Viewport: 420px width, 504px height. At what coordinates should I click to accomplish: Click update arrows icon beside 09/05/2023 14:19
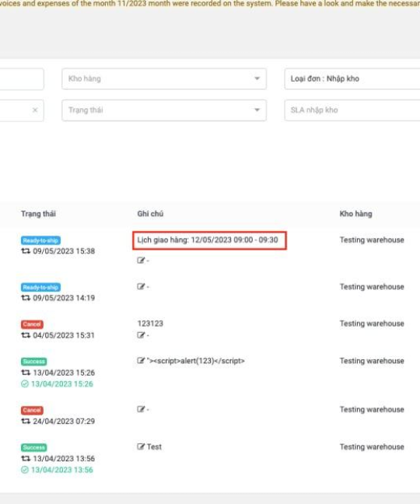click(x=26, y=298)
